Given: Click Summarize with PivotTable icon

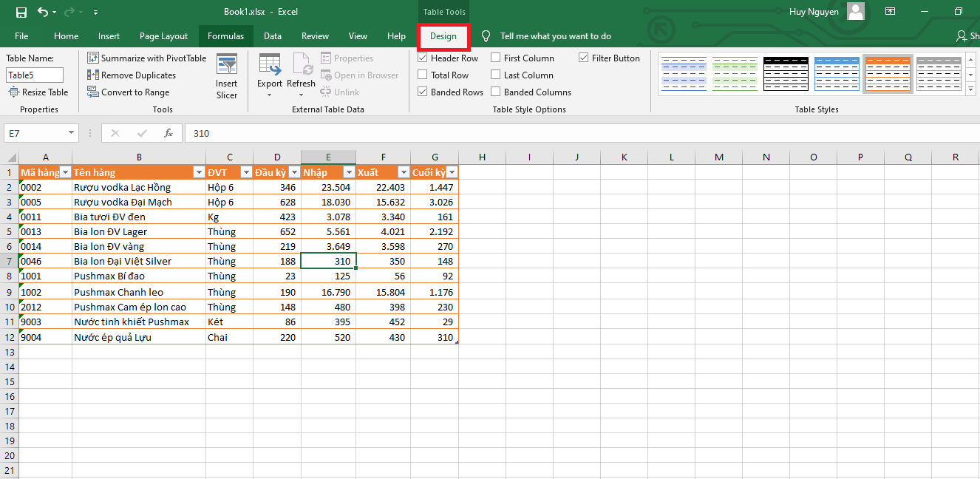Looking at the screenshot, I should click(x=93, y=58).
